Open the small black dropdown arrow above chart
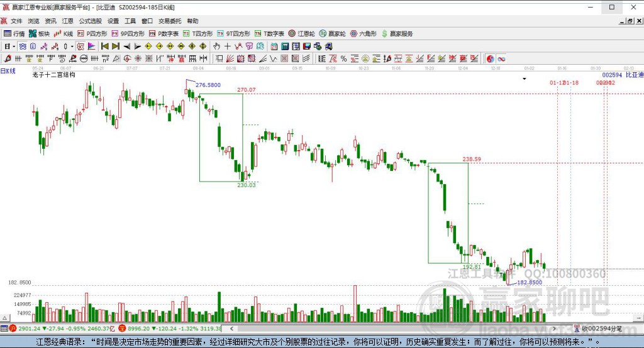 pos(525,79)
